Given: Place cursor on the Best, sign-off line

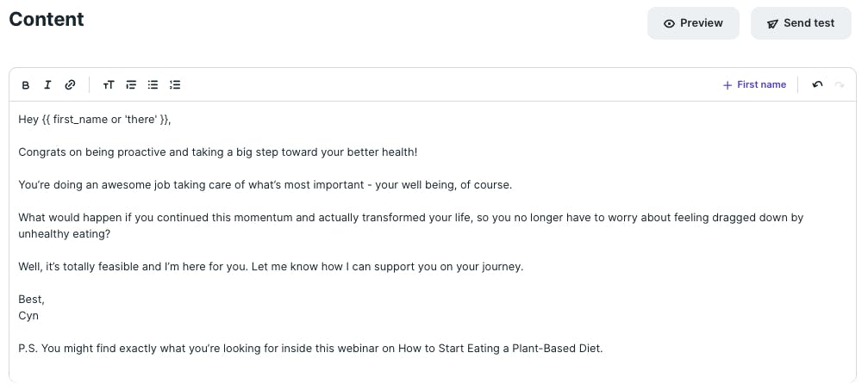Looking at the screenshot, I should (32, 300).
